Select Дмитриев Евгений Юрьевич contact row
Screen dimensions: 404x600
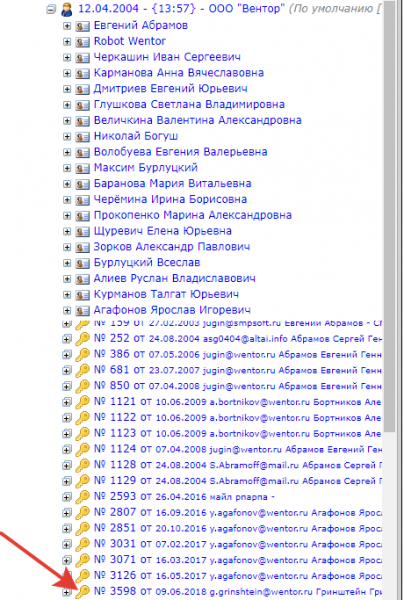pos(171,88)
